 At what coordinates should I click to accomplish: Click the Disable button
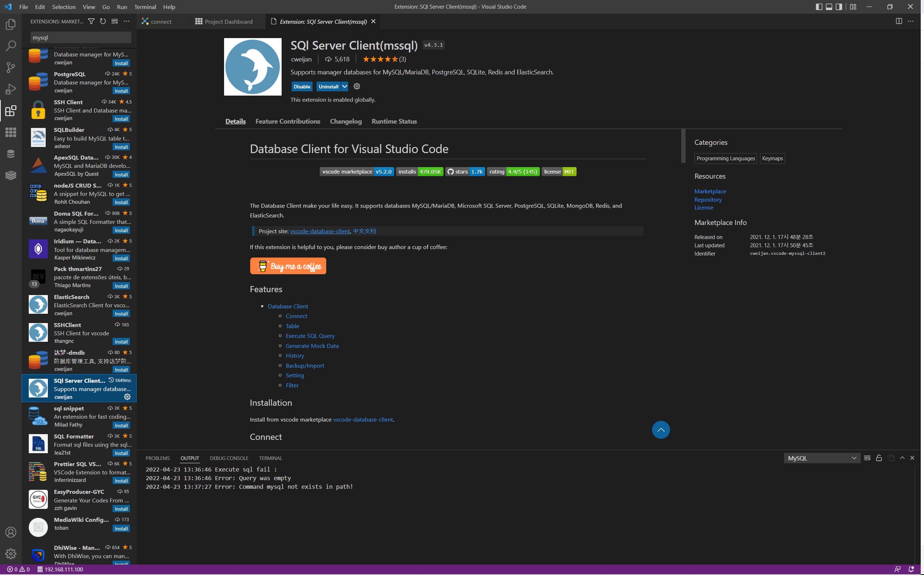[x=302, y=86]
